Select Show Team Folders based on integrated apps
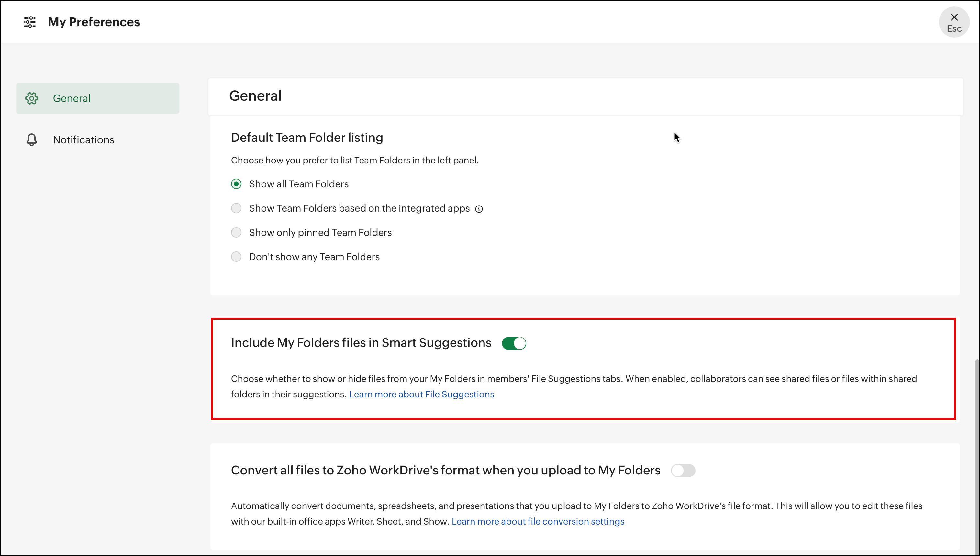 point(236,208)
